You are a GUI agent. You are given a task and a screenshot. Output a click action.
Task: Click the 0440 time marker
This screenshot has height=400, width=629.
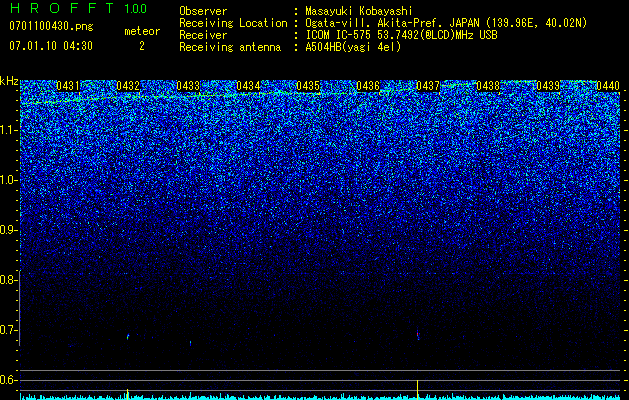coord(608,86)
